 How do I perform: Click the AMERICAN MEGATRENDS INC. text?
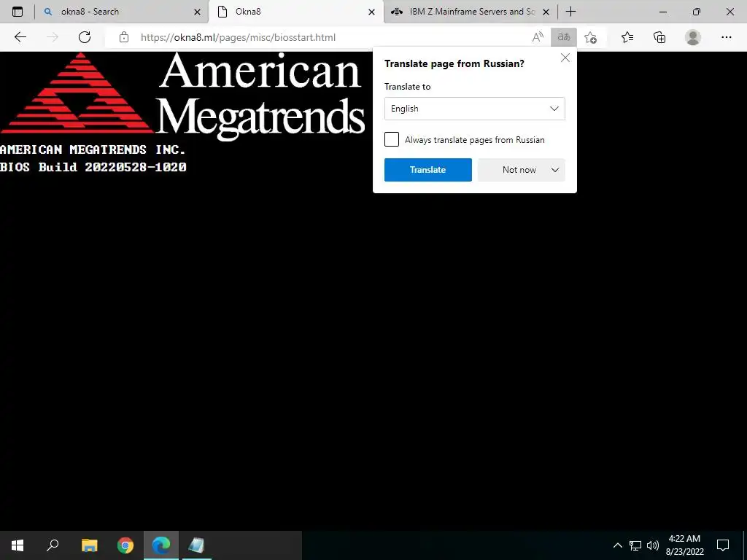[93, 149]
